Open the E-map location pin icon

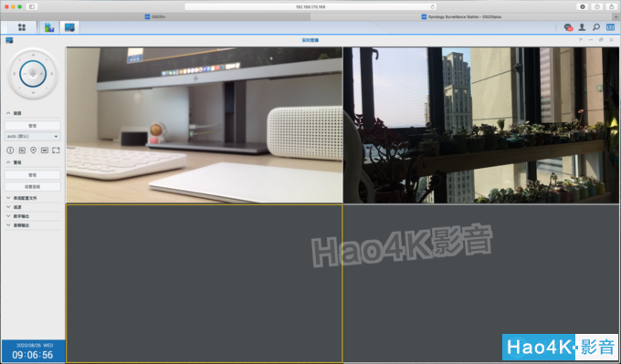click(33, 151)
